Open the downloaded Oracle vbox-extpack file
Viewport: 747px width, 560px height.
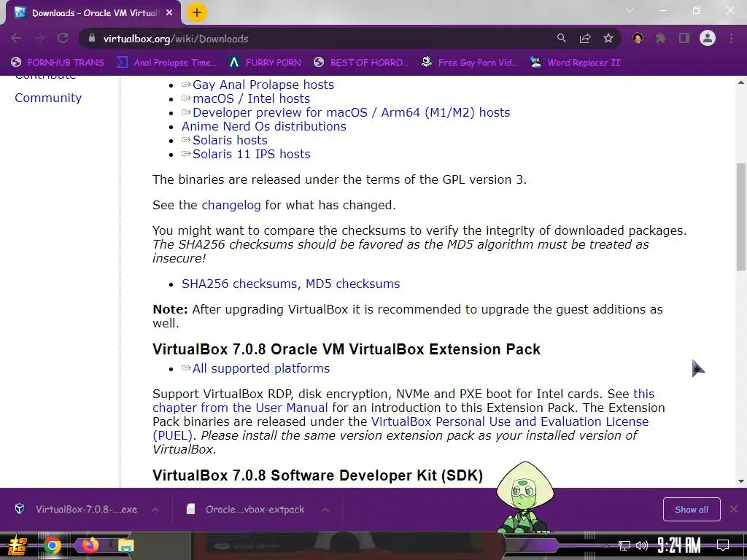245,510
